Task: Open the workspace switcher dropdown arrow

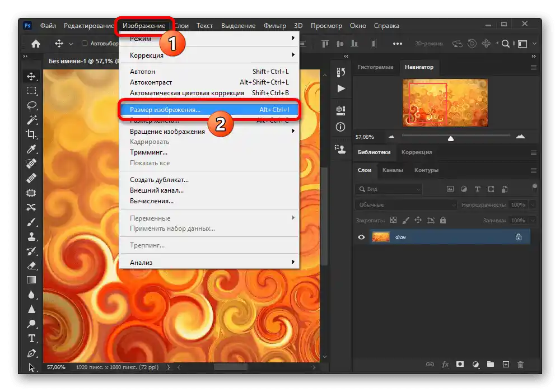Action: click(534, 44)
